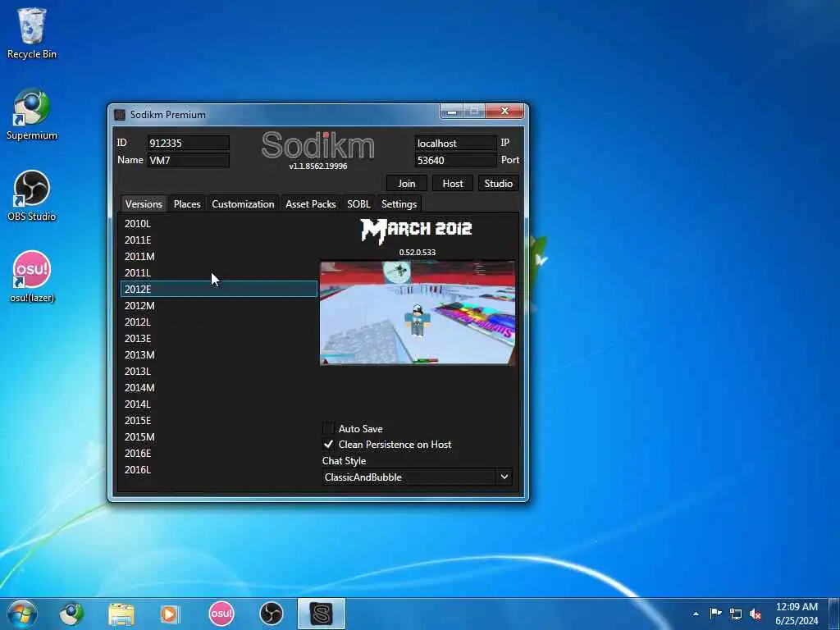
Task: Open Windows Media Player taskbar icon
Action: tap(171, 614)
